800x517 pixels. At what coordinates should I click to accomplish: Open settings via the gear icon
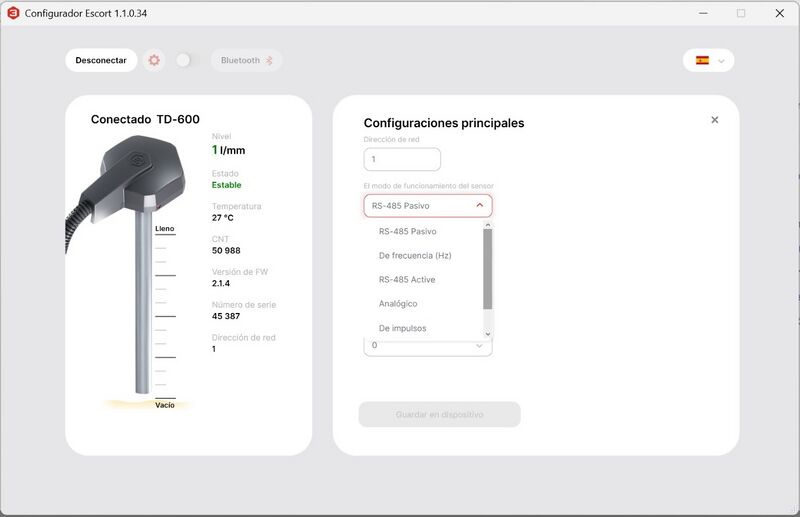tap(154, 60)
